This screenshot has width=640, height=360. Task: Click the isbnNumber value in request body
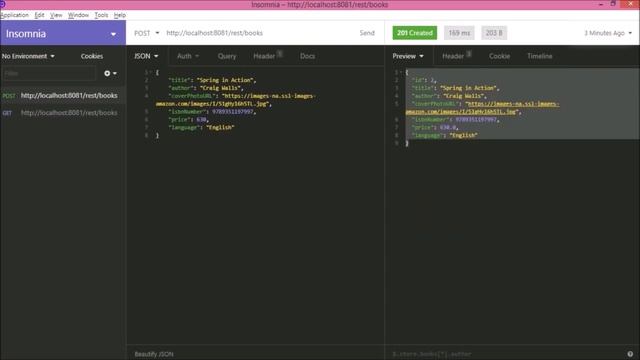[x=233, y=112]
